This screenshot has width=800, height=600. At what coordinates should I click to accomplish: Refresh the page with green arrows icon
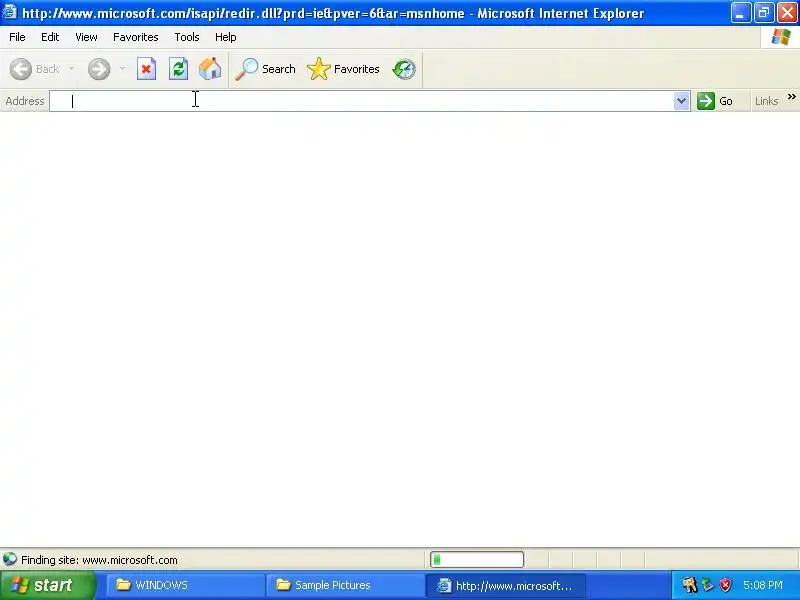(x=179, y=69)
